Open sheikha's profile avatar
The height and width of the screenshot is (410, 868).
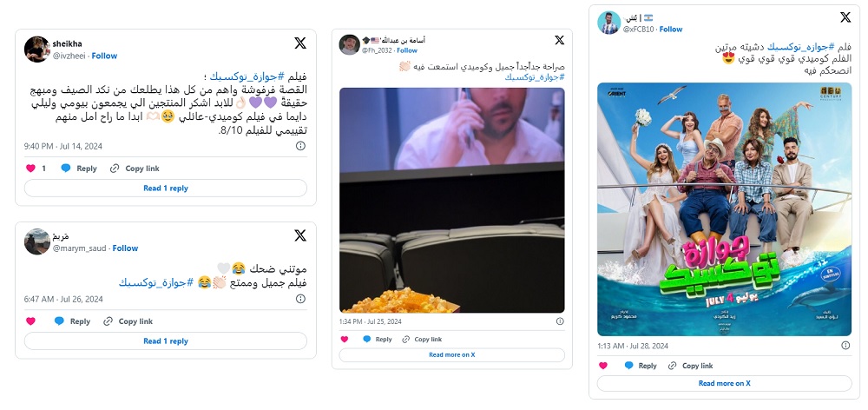point(37,50)
